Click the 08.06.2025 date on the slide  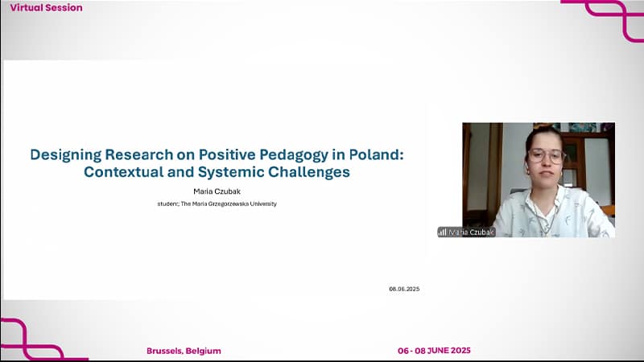point(404,288)
